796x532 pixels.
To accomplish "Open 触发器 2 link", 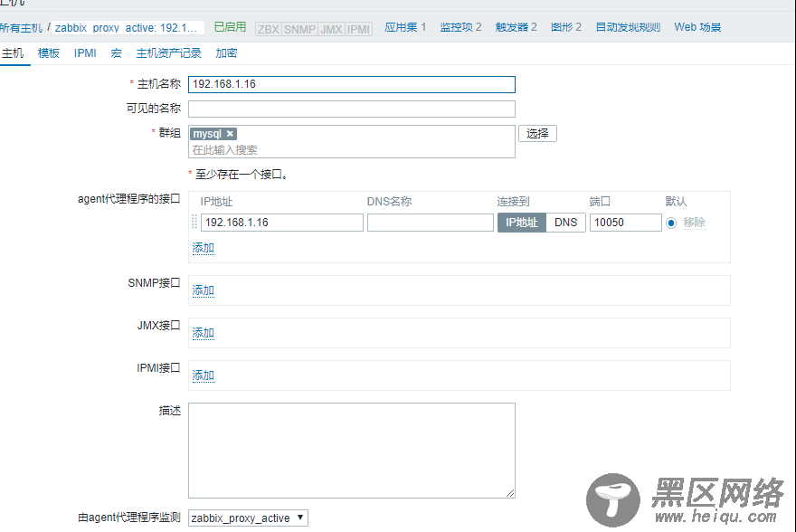I will pyautogui.click(x=516, y=27).
